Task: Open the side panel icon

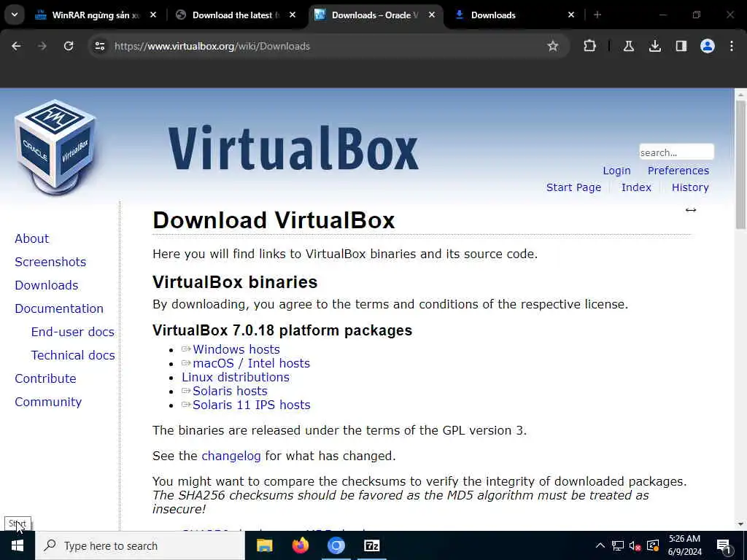Action: pyautogui.click(x=681, y=46)
